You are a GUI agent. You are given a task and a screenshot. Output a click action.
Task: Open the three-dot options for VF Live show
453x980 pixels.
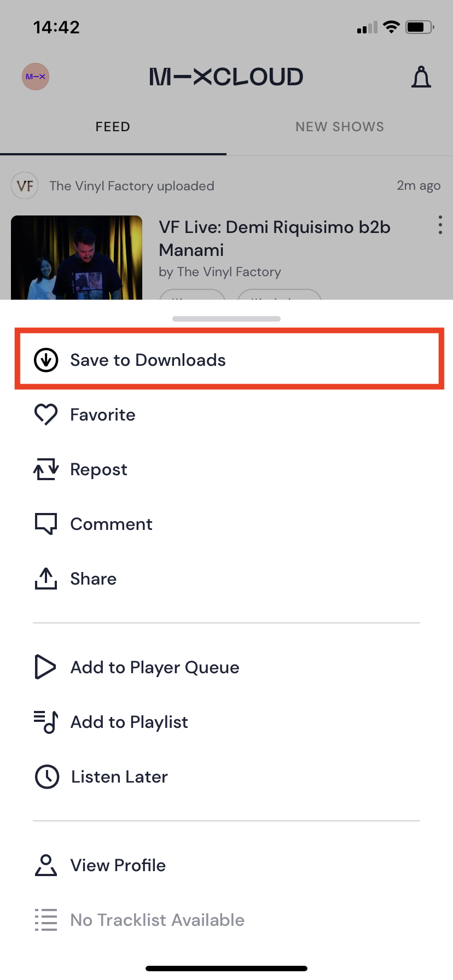440,225
